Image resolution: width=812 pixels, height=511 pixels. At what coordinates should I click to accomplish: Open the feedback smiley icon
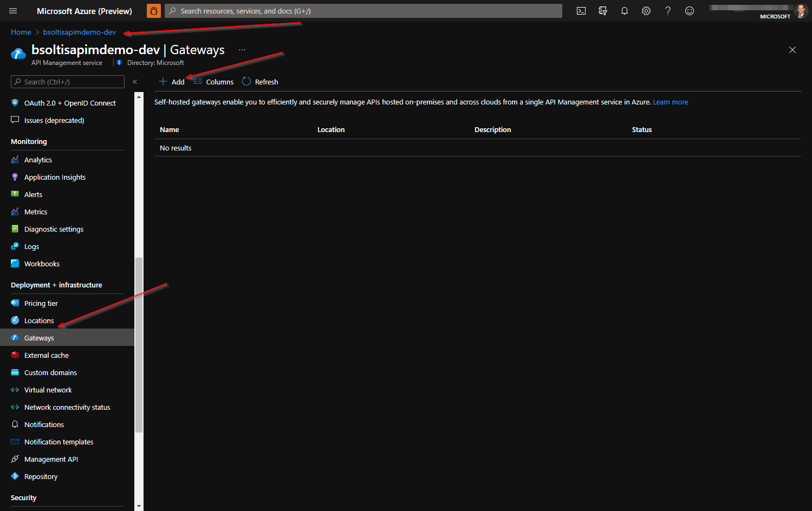point(690,11)
